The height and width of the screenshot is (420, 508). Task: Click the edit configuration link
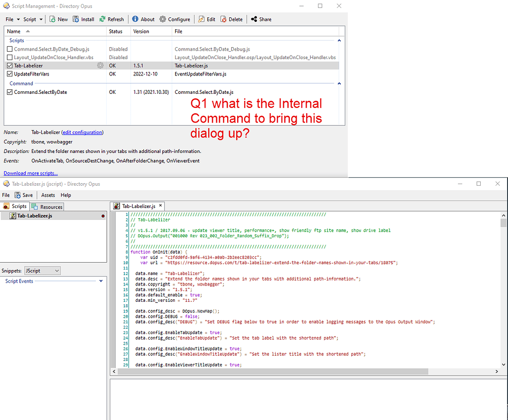tap(82, 133)
